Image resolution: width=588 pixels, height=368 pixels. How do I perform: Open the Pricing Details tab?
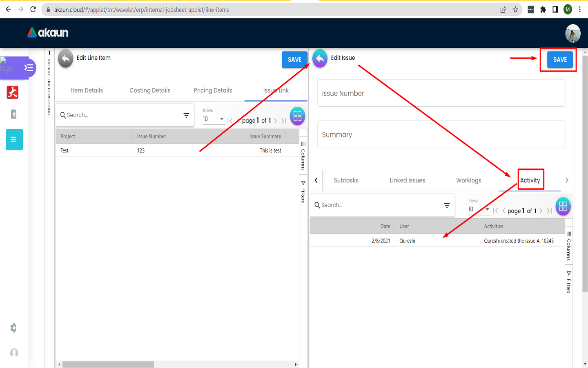coord(213,90)
